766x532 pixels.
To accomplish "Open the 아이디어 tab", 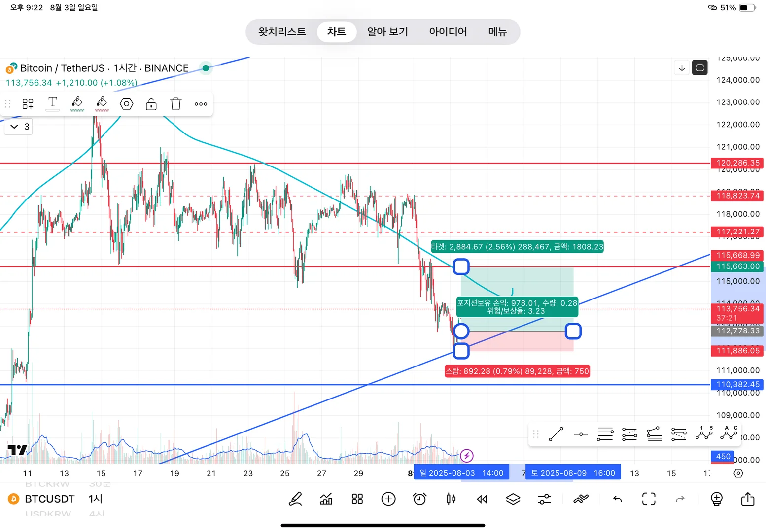I will point(448,32).
